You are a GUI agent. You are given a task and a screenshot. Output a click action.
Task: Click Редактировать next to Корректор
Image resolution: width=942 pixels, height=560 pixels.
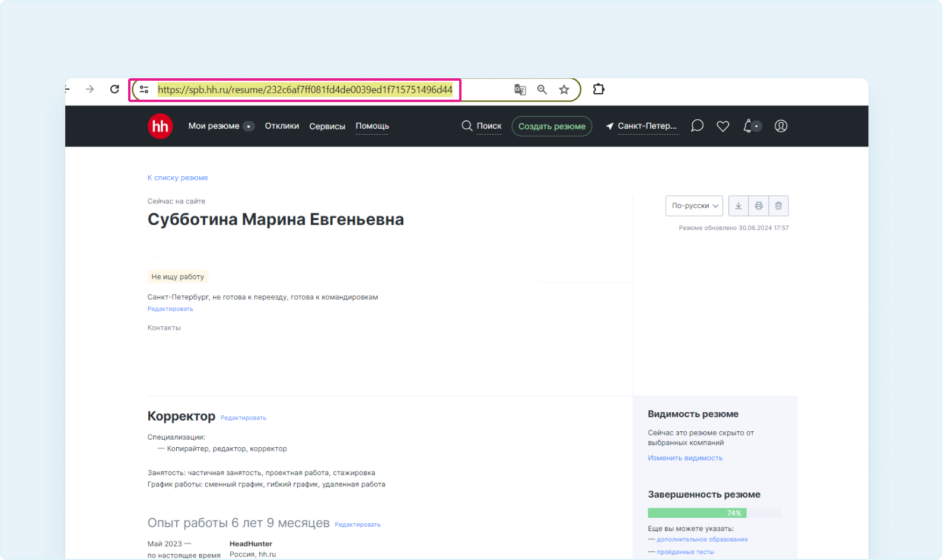pyautogui.click(x=243, y=418)
